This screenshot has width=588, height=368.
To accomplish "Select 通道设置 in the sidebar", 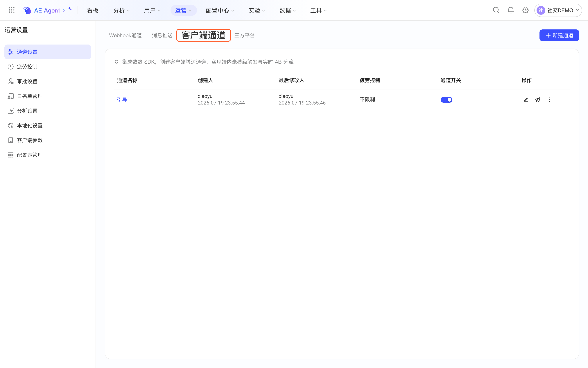I will (48, 52).
